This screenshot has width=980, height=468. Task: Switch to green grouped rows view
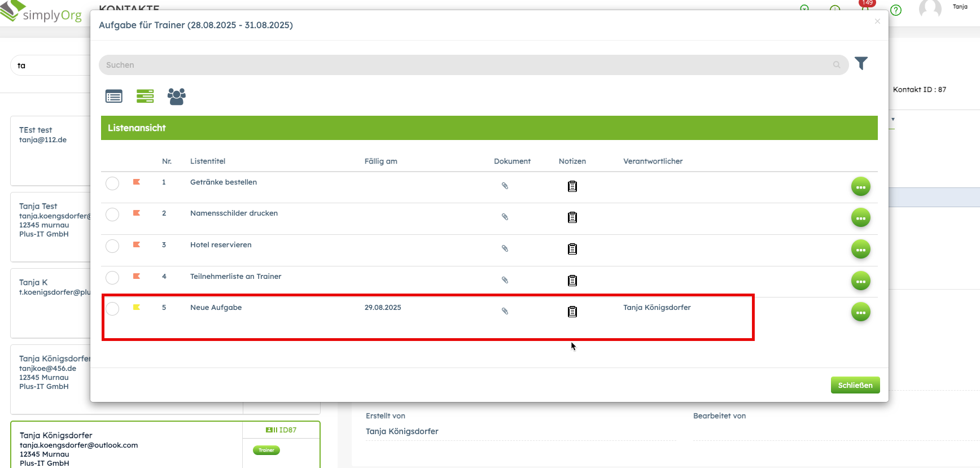(145, 97)
